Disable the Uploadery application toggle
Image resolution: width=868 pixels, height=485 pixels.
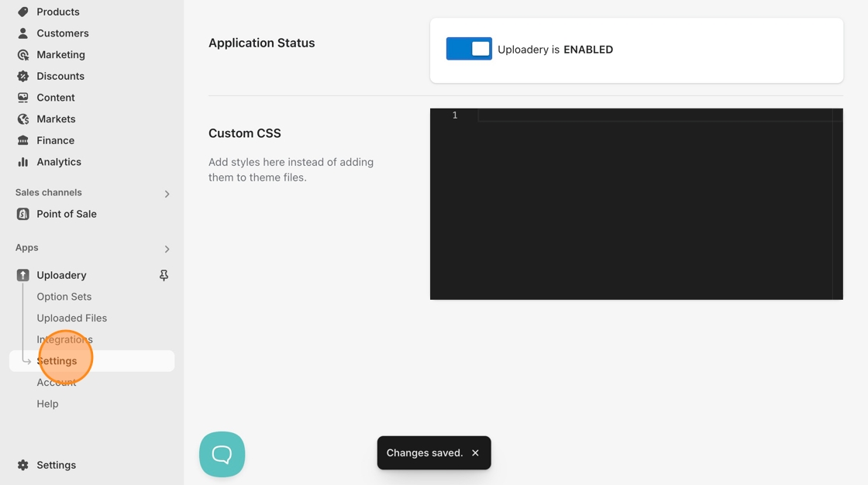(x=469, y=49)
